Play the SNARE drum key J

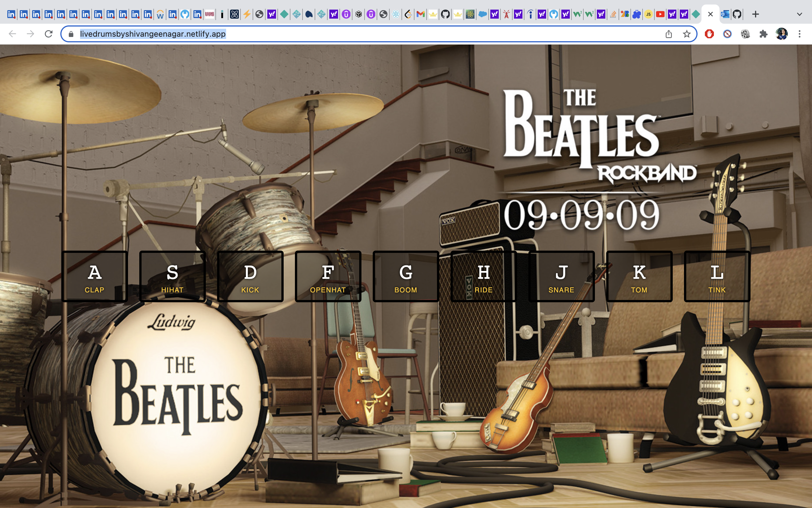tap(562, 276)
